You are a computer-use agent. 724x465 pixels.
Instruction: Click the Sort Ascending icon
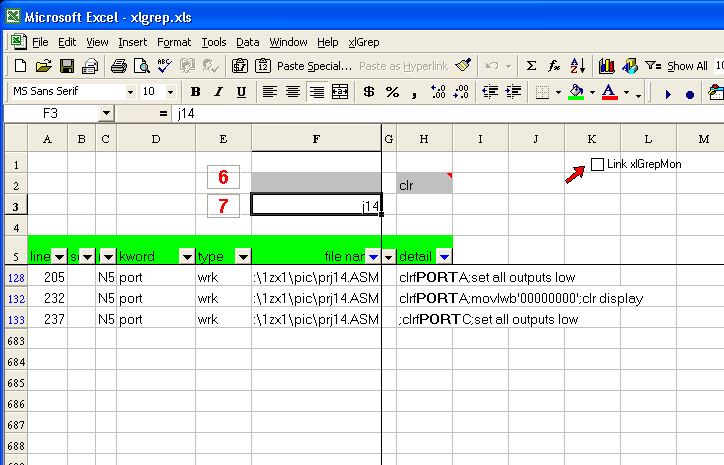[x=577, y=66]
